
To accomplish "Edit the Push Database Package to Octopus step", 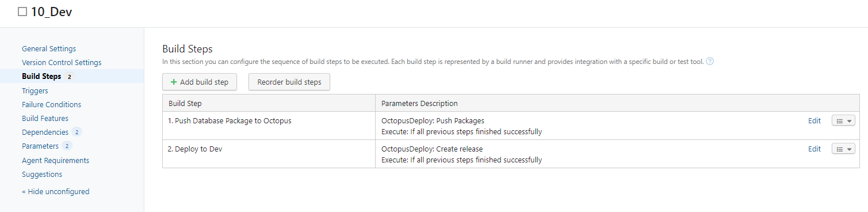I will [815, 121].
